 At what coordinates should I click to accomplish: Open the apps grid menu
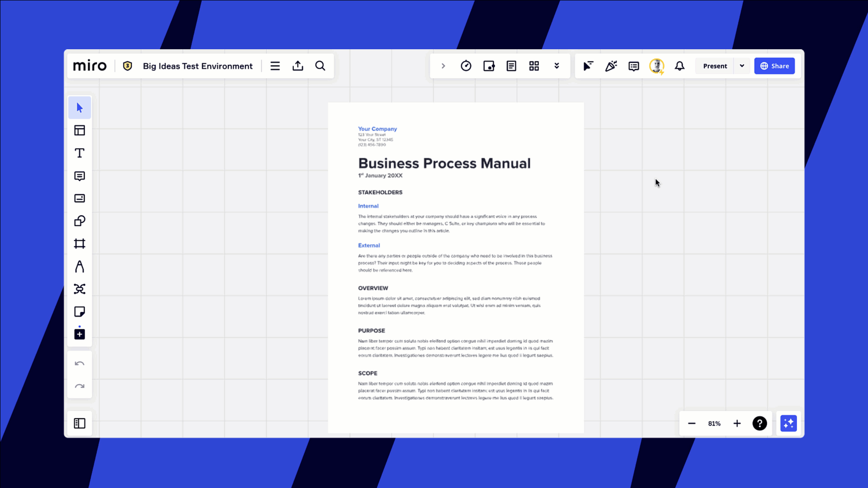pos(534,66)
